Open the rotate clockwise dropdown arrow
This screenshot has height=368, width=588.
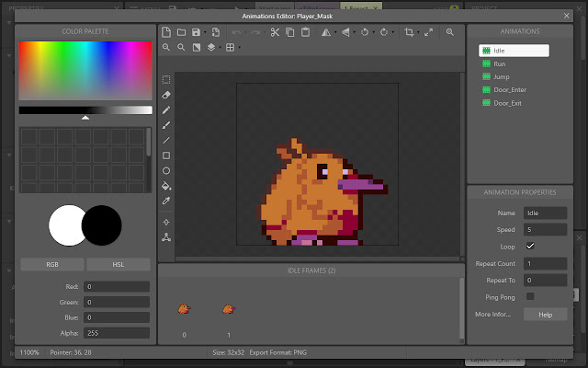click(392, 33)
